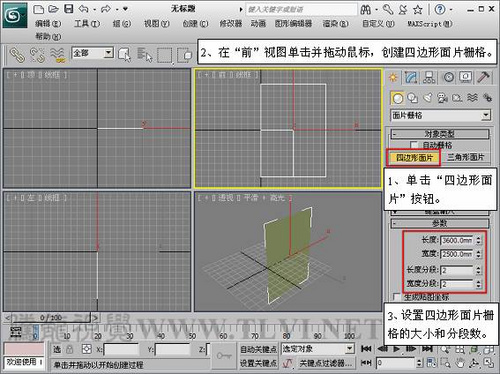
Task: Click the 四边形面片 button
Action: (x=414, y=157)
